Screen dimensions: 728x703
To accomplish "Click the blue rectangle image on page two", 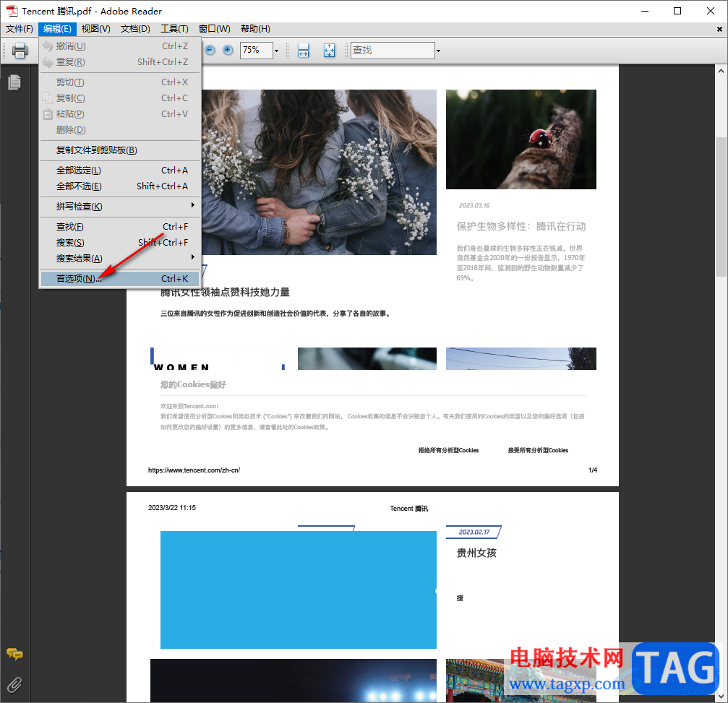I will (299, 590).
